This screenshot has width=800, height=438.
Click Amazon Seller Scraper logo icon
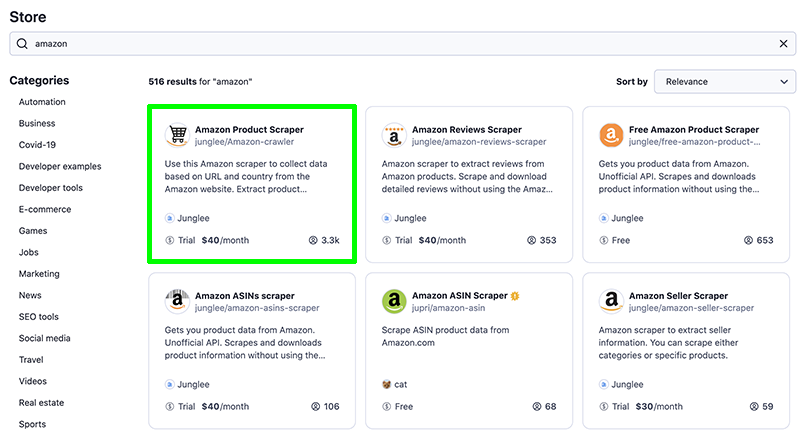[x=611, y=301]
